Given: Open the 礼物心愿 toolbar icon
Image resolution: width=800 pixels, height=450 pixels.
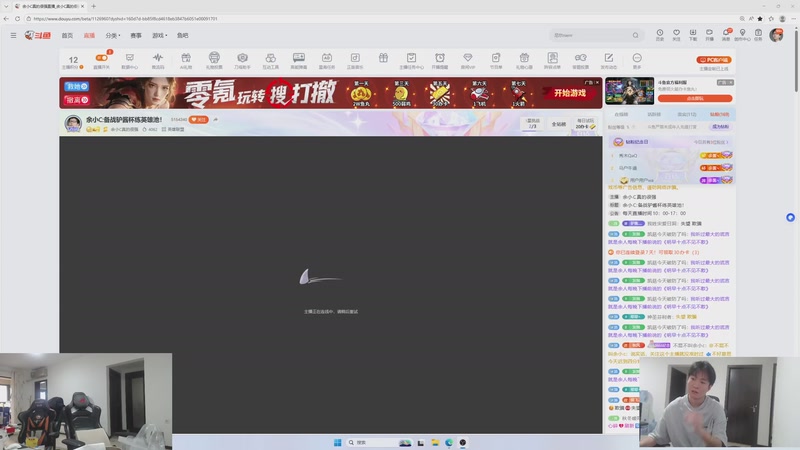Looking at the screenshot, I should (x=524, y=60).
